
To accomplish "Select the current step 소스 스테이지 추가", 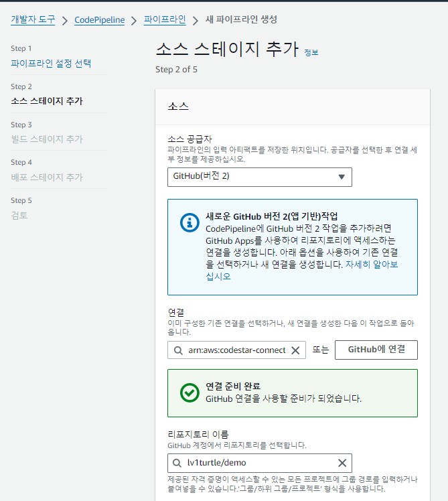I will click(47, 101).
